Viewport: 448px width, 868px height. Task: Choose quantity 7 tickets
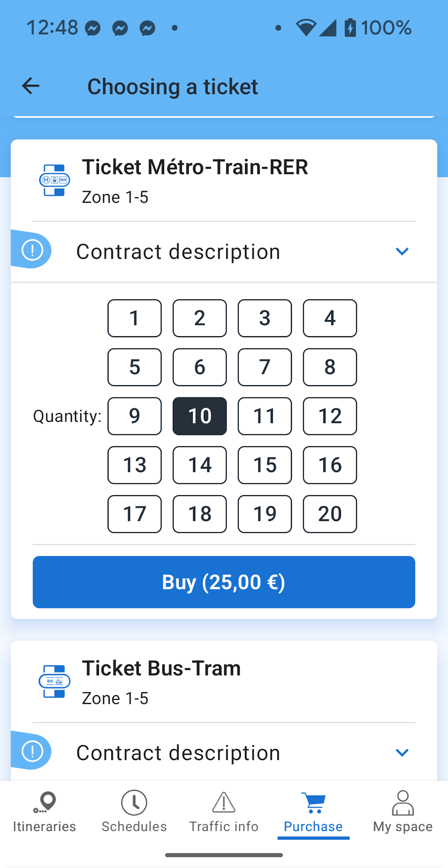(x=265, y=367)
